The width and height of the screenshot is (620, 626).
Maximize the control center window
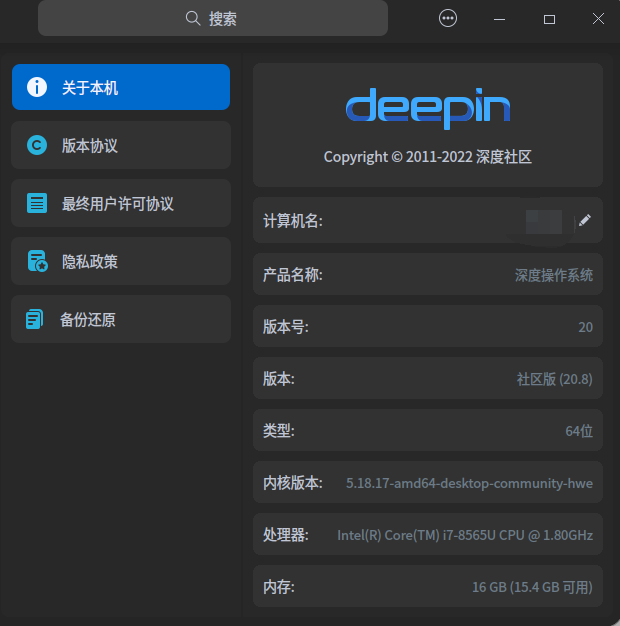(549, 19)
